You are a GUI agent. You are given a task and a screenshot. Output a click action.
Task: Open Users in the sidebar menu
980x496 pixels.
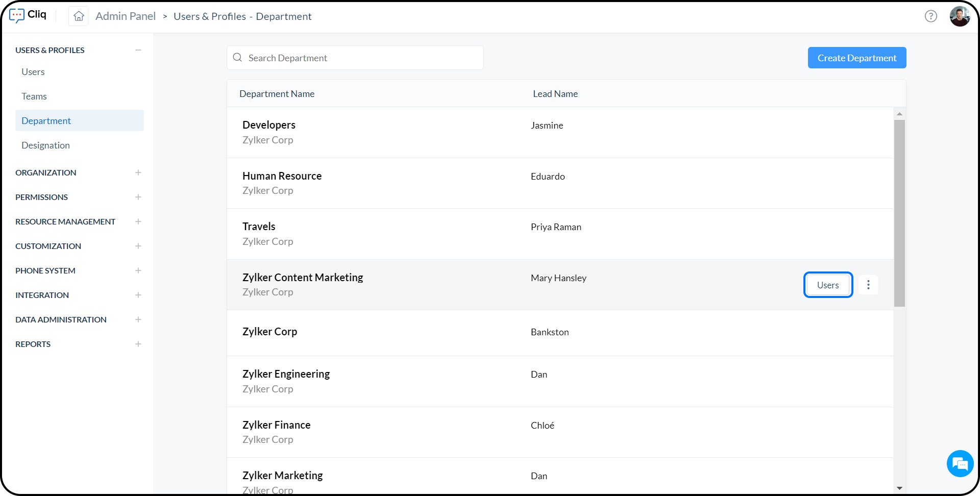tap(33, 72)
